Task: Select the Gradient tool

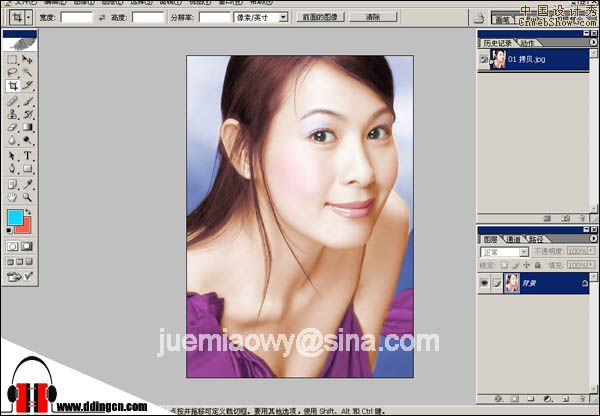Action: [27, 127]
